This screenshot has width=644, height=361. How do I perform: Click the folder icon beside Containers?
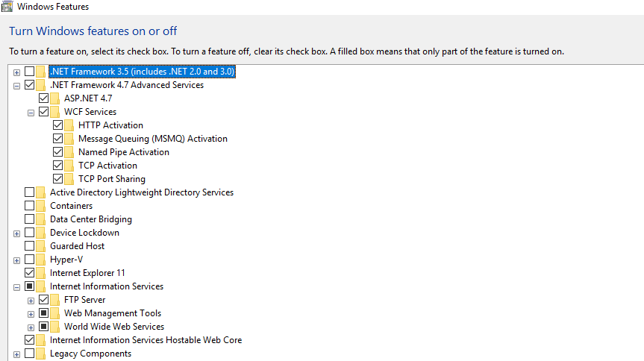(40, 206)
